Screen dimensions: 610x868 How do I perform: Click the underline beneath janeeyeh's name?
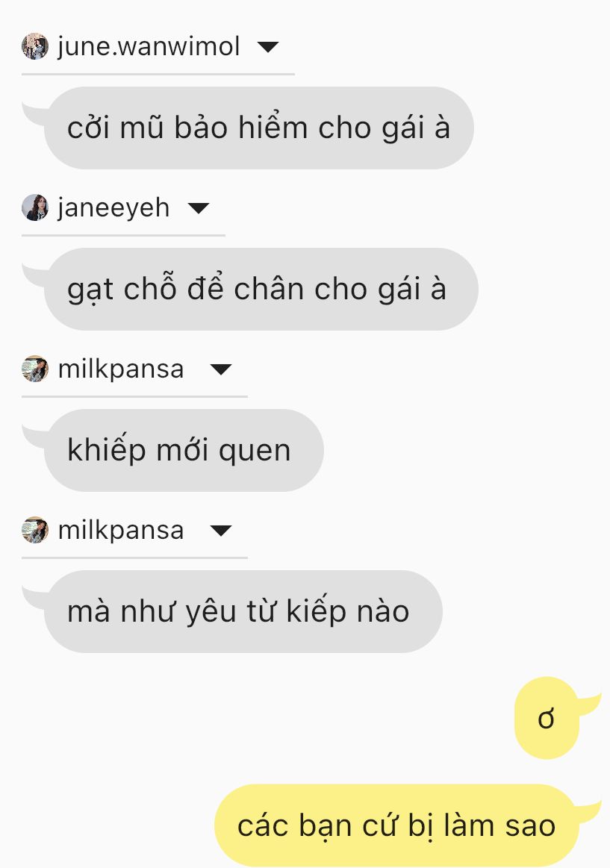pyautogui.click(x=123, y=234)
